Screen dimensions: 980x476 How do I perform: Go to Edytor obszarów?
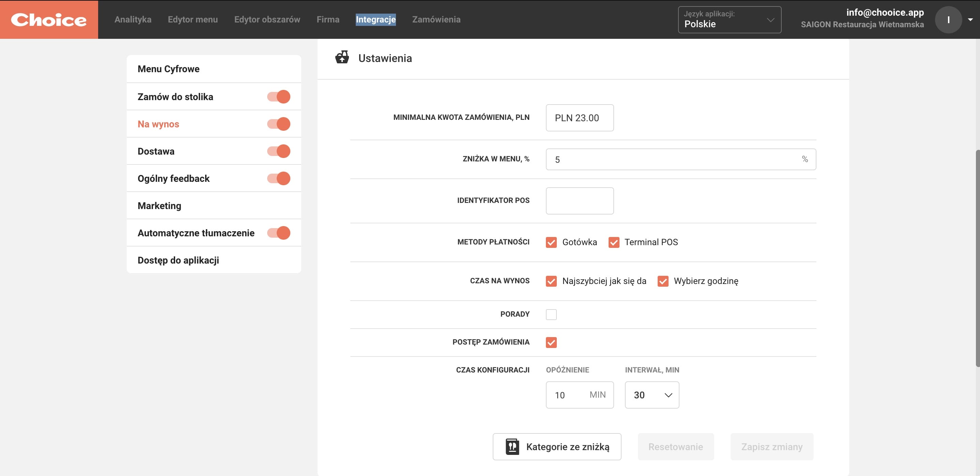point(267,19)
